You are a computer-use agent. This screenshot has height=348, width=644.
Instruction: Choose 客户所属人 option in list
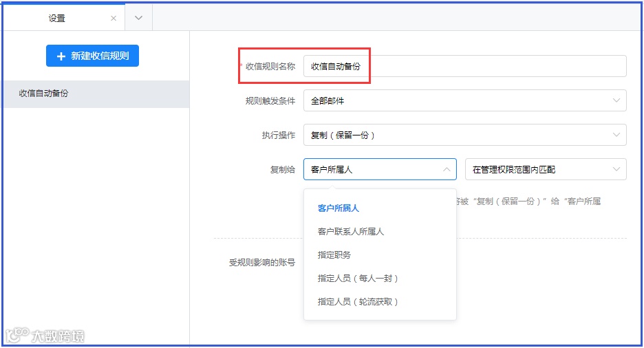coord(380,208)
